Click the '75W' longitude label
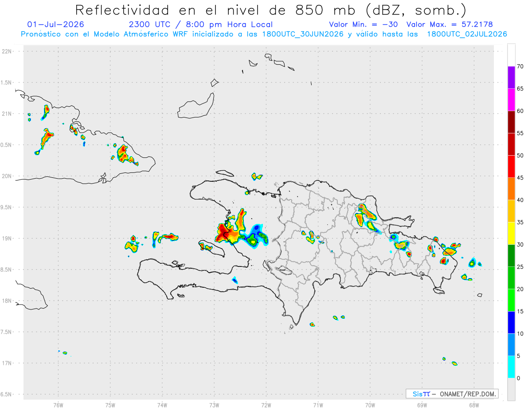This screenshot has height=411, width=532. (x=110, y=405)
